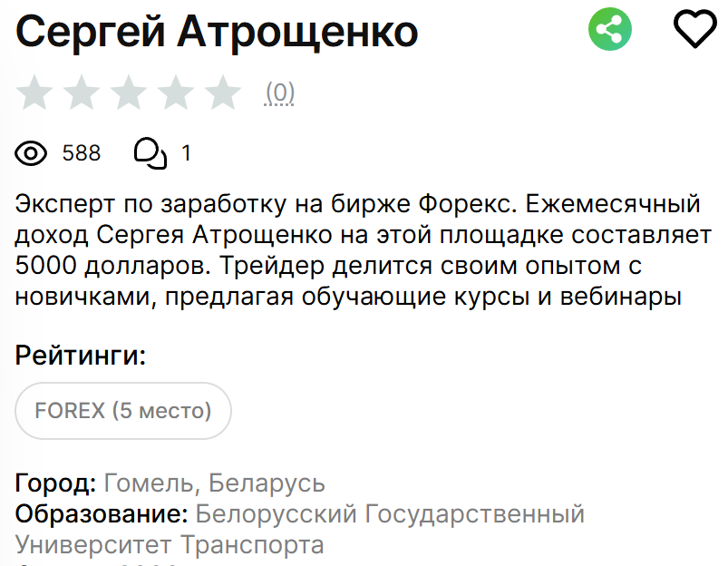Rate the profile with the first star
The height and width of the screenshot is (566, 728).
pos(34,92)
